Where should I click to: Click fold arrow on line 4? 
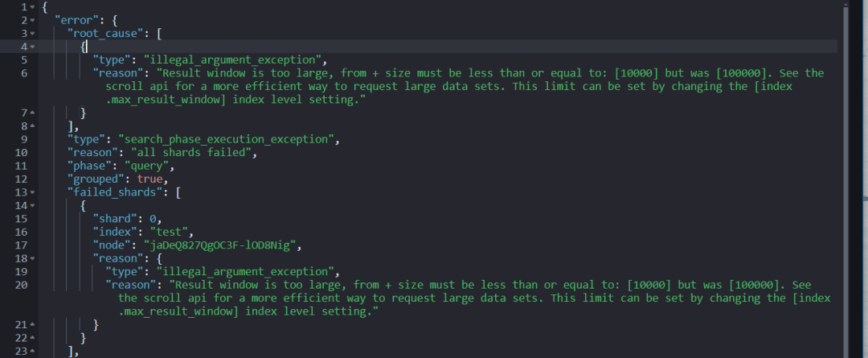pos(31,47)
